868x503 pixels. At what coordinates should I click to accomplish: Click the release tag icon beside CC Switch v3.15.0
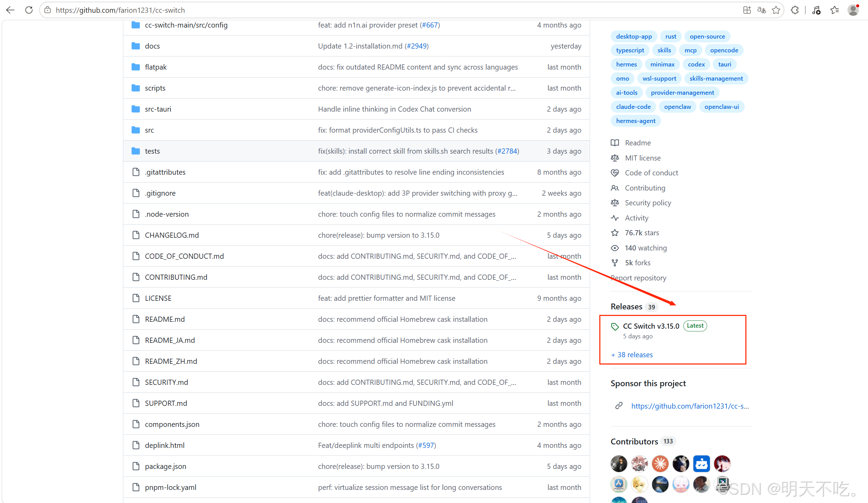615,326
